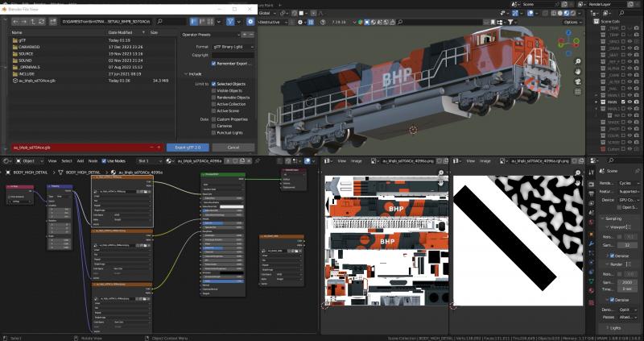Go to the parent directory in File View
Viewport: 644px width, 341px height.
33,22
